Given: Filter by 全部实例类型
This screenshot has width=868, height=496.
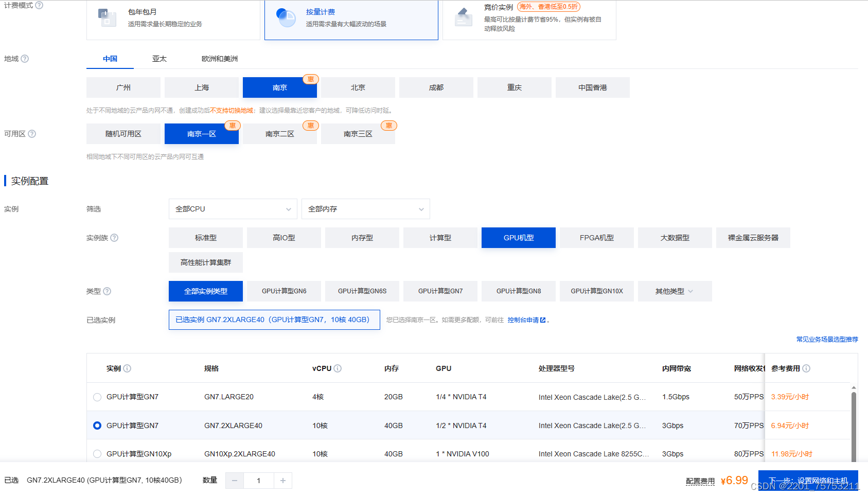Looking at the screenshot, I should point(206,291).
